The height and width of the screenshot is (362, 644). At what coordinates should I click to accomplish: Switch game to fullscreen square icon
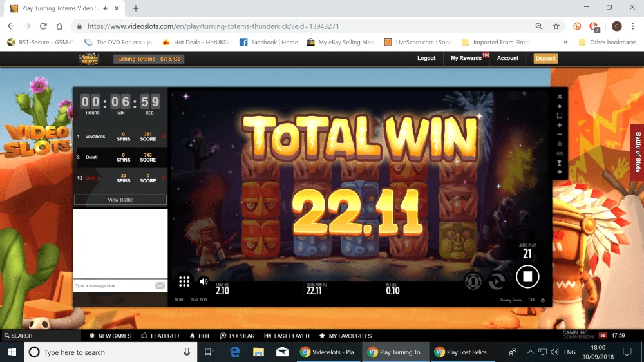560,115
